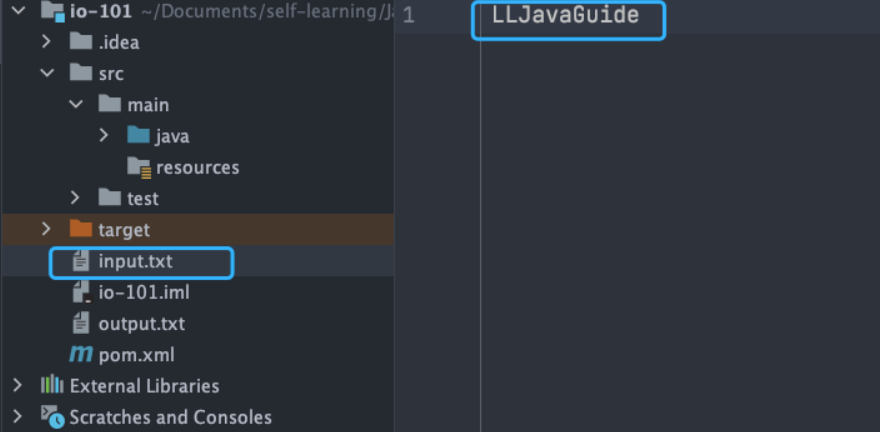
Task: Click the pom.xml Maven icon
Action: pos(80,355)
